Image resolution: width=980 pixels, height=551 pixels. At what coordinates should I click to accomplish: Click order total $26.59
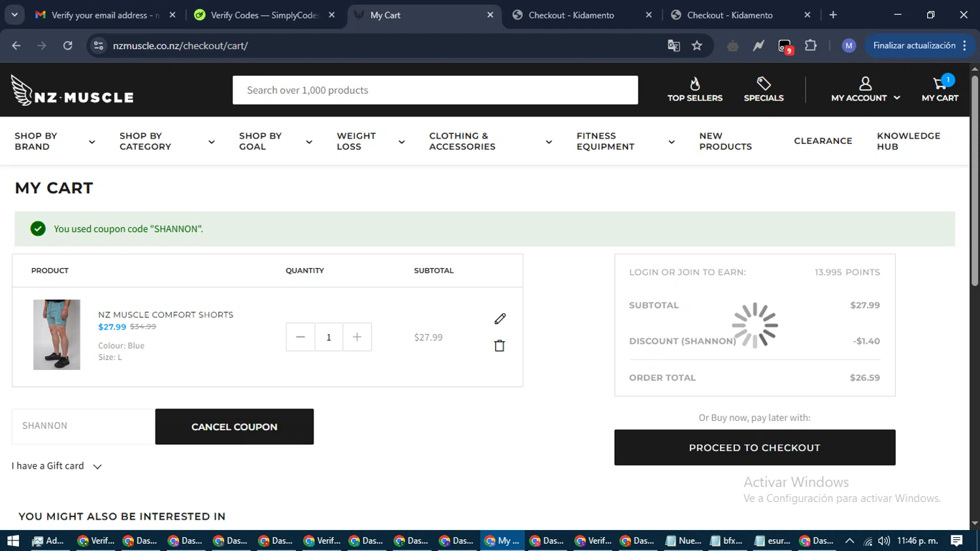864,378
